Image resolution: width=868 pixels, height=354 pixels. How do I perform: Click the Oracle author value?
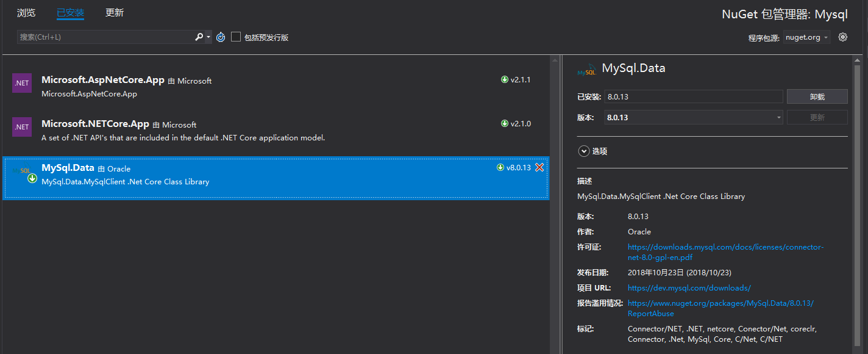639,232
